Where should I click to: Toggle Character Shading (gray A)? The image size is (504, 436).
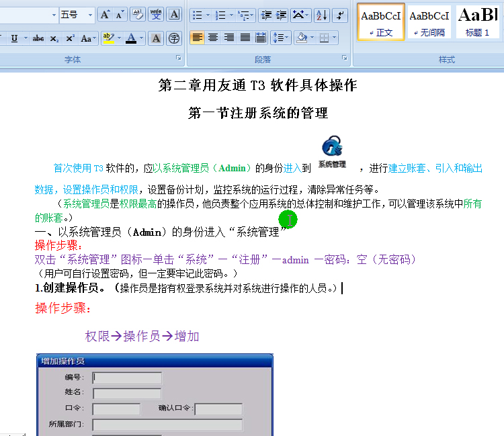pyautogui.click(x=156, y=38)
